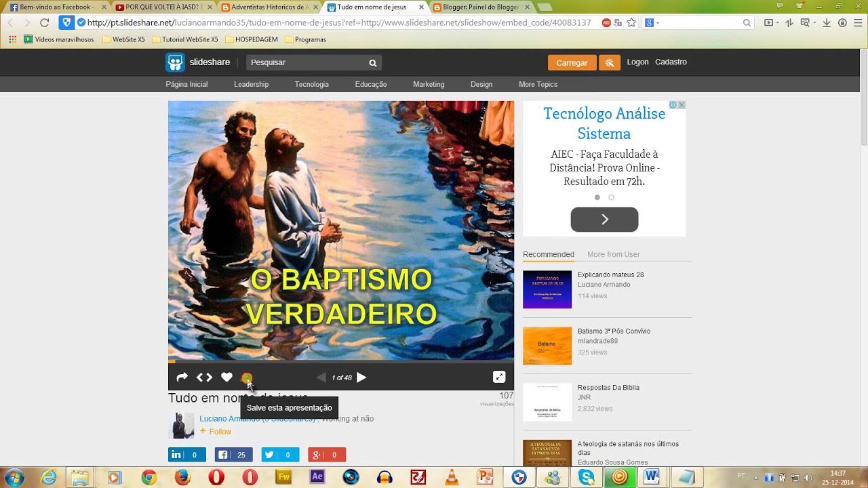Click the shield icon before the URL
Image resolution: width=868 pixels, height=488 pixels.
pos(66,22)
